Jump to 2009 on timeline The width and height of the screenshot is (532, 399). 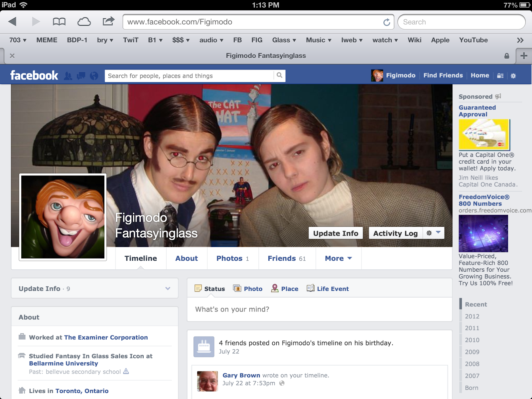pyautogui.click(x=472, y=352)
